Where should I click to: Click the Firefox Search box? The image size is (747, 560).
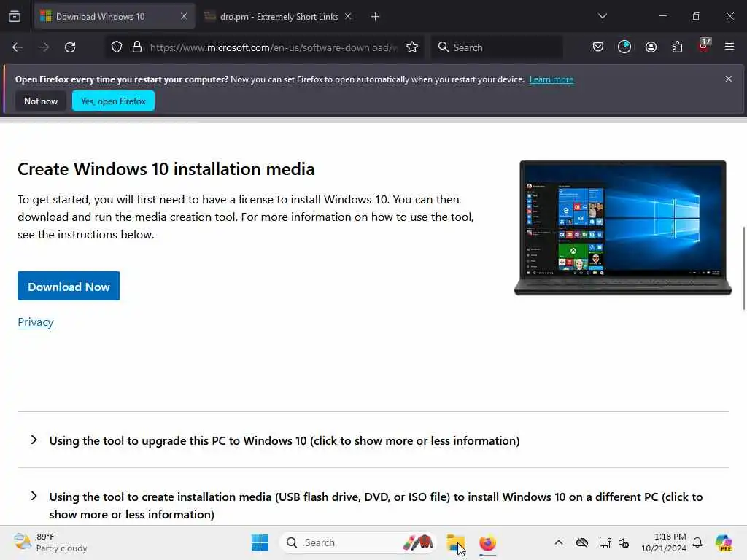coord(498,47)
